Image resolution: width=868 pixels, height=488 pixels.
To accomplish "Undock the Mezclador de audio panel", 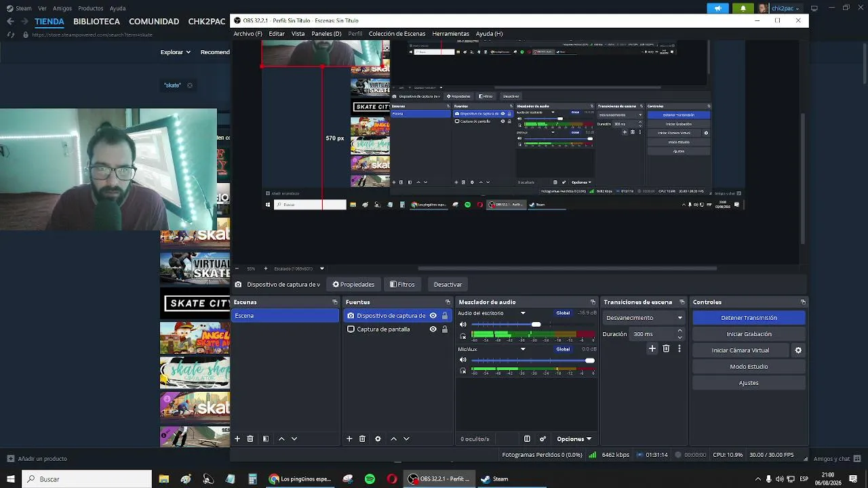I will pyautogui.click(x=593, y=302).
